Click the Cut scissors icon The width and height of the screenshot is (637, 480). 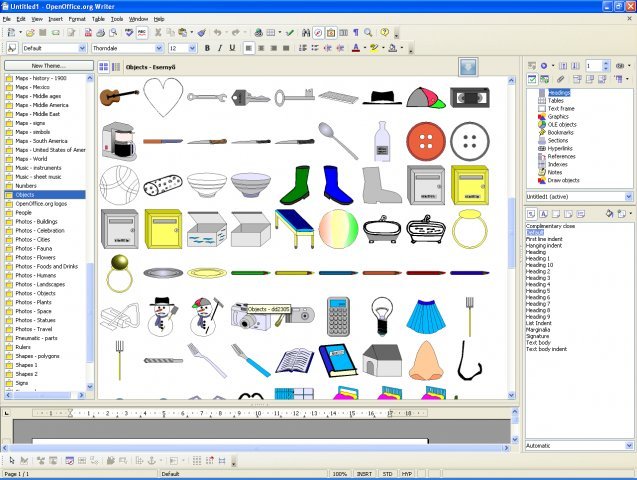(x=158, y=32)
